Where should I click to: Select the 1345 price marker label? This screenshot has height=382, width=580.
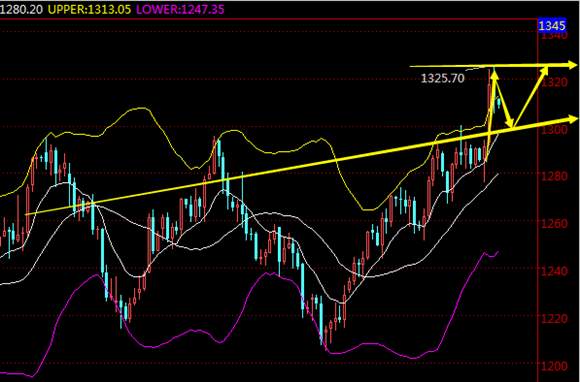(x=552, y=25)
